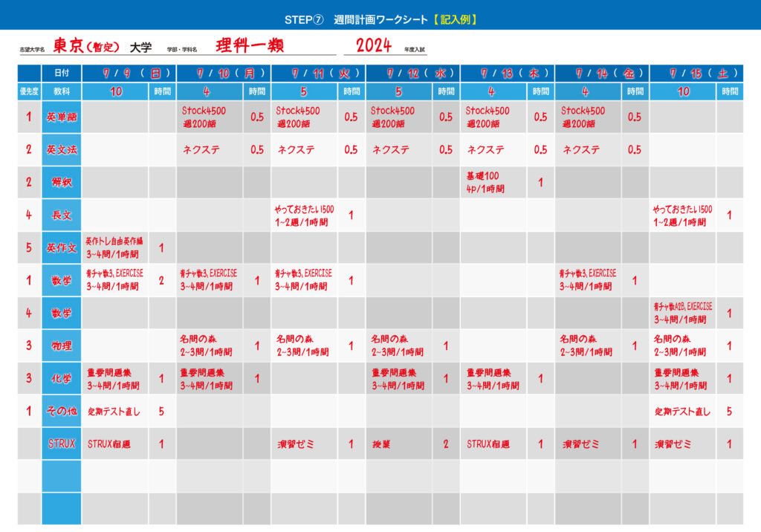The image size is (761, 532).
Task: Select the その他 subject cell
Action: 62,411
